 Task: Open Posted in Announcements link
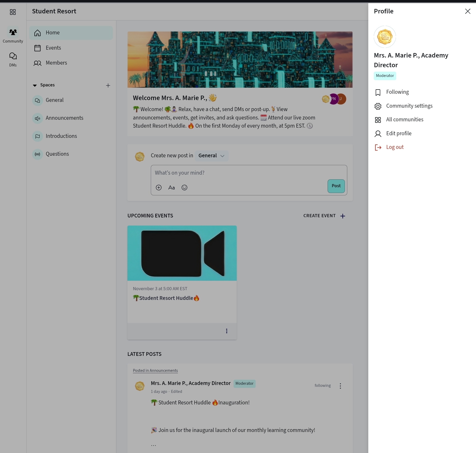click(x=155, y=371)
